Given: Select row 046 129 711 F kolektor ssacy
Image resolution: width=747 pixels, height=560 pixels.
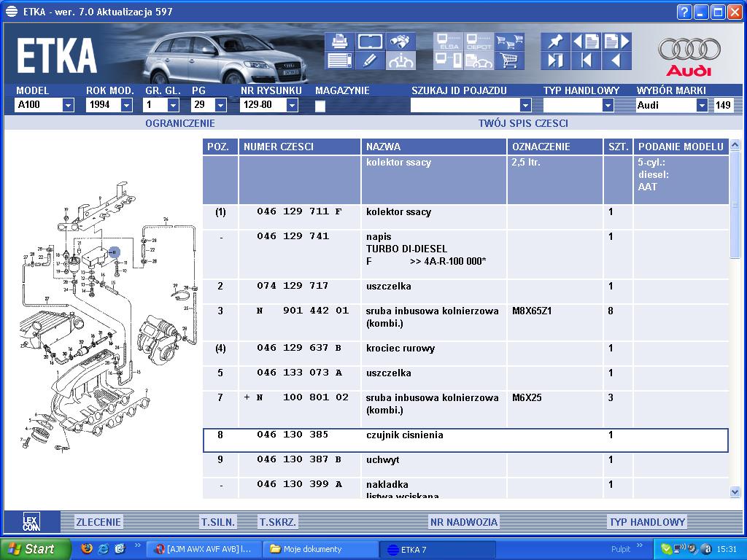Looking at the screenshot, I should 465,217.
